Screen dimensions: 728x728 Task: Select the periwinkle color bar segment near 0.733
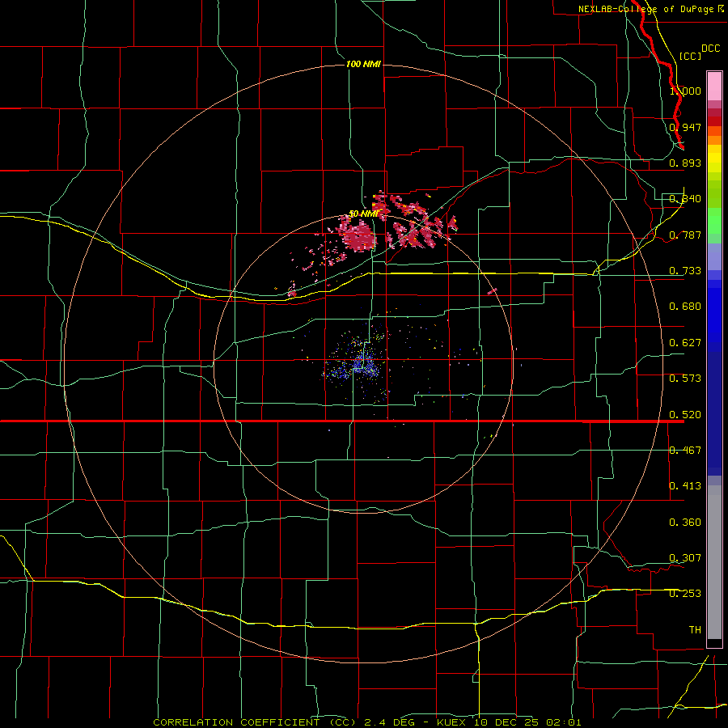[x=714, y=256]
